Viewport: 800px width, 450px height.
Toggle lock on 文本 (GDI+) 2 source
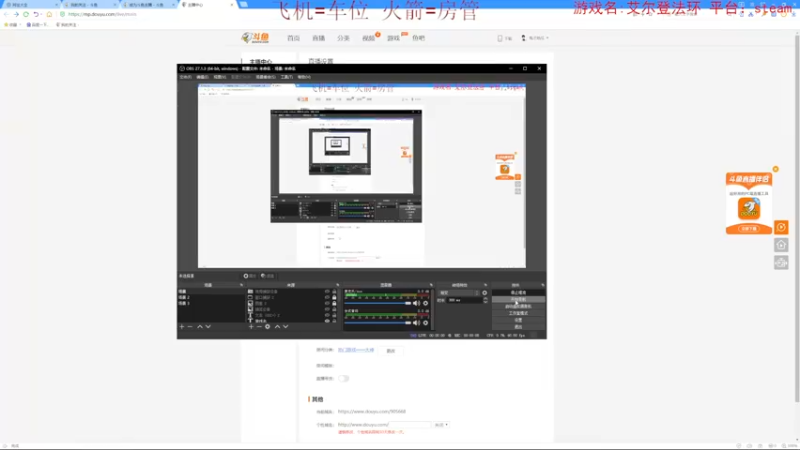pos(334,315)
